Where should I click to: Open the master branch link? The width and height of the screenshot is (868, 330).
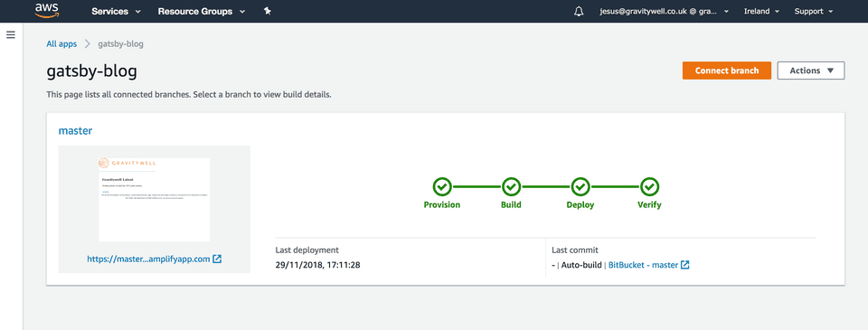click(75, 131)
